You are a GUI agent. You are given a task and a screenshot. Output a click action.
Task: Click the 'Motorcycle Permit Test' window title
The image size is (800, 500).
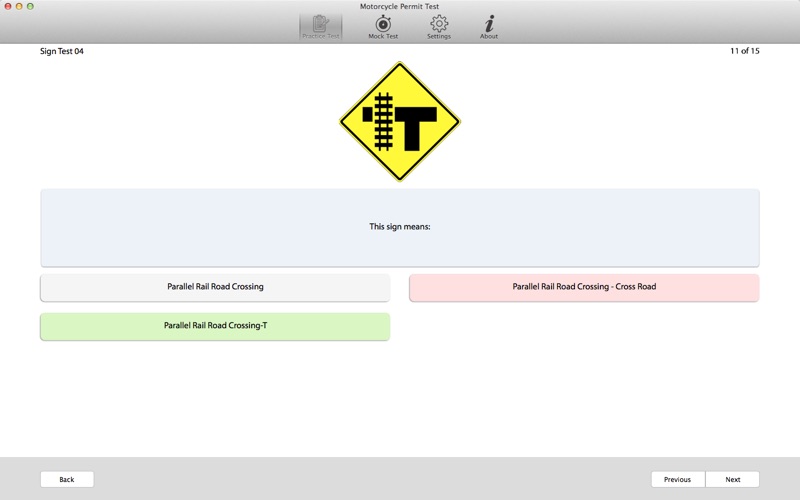pyautogui.click(x=399, y=7)
